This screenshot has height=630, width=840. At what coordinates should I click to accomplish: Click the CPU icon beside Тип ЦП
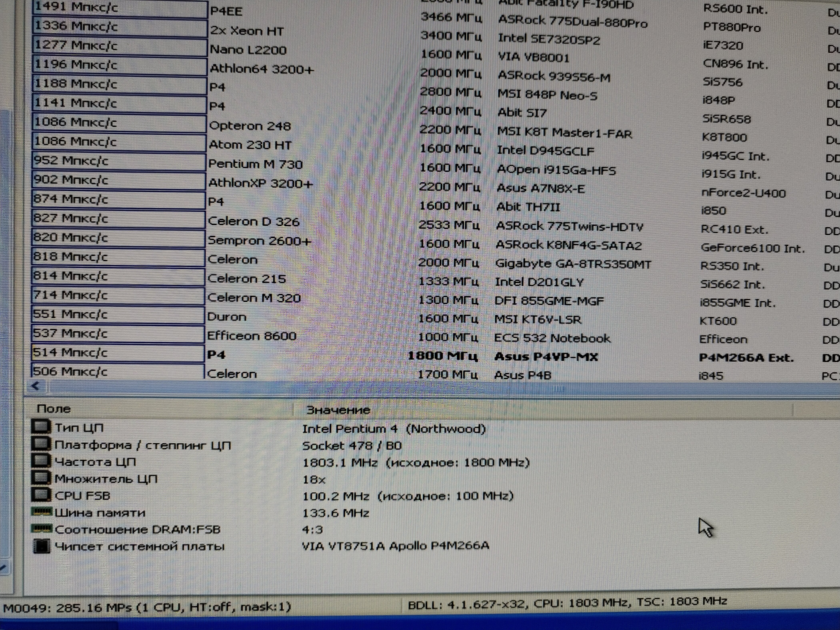pos(41,426)
